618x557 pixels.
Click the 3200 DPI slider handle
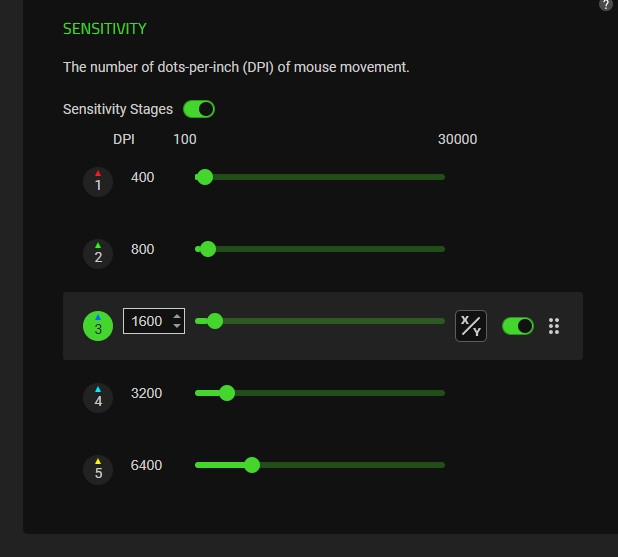pos(227,393)
